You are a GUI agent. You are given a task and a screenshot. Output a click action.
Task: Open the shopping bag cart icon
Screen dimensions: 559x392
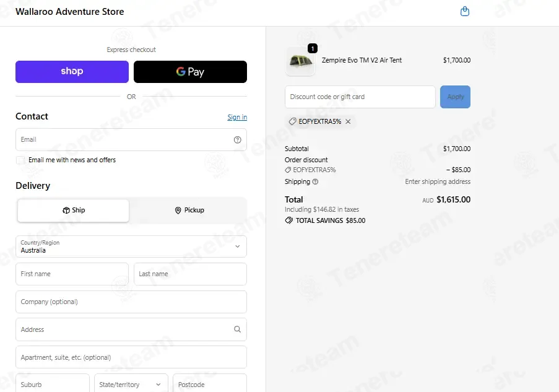pyautogui.click(x=464, y=11)
